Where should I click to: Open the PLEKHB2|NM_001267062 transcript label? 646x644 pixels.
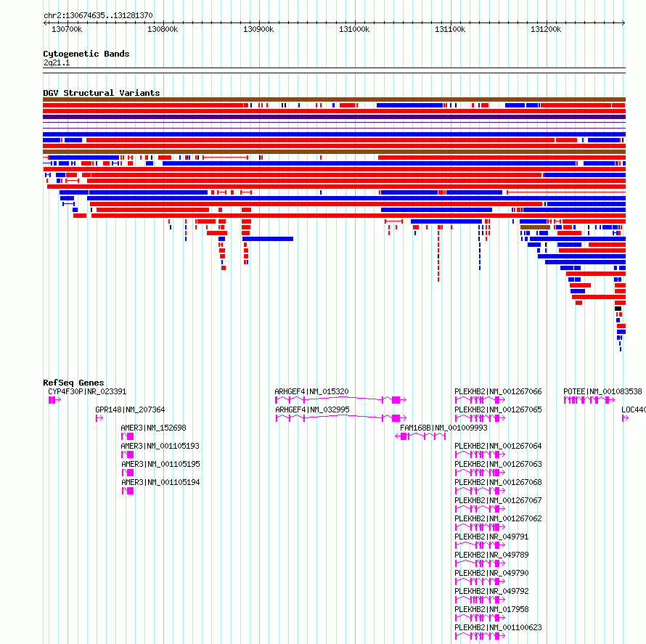tap(498, 518)
